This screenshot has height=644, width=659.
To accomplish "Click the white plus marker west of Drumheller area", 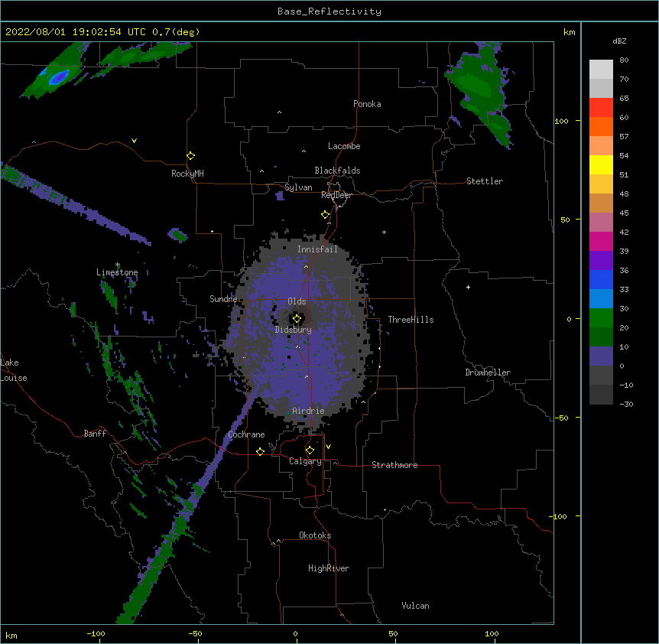I will click(x=468, y=287).
